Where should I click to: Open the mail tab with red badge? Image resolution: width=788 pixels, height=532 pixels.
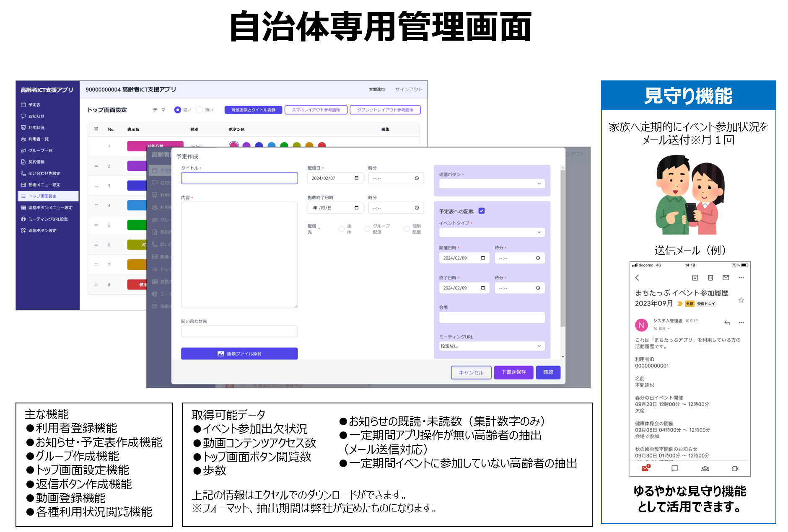click(645, 468)
